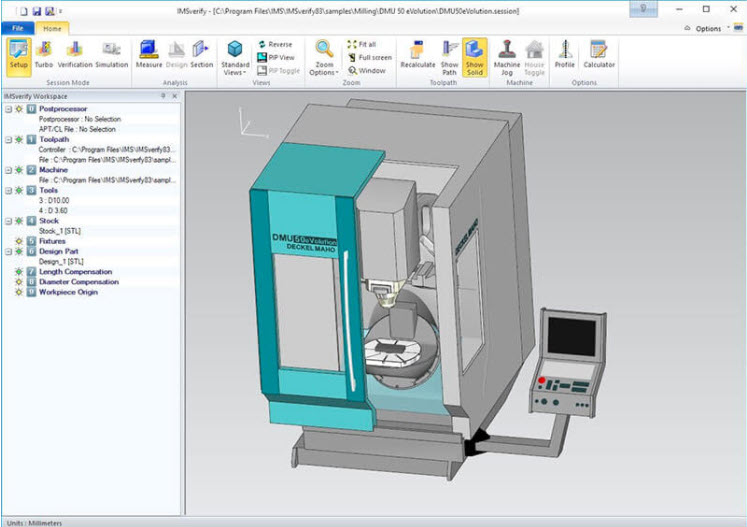Open the File menu
Viewport: 747px width, 527px height.
17,28
